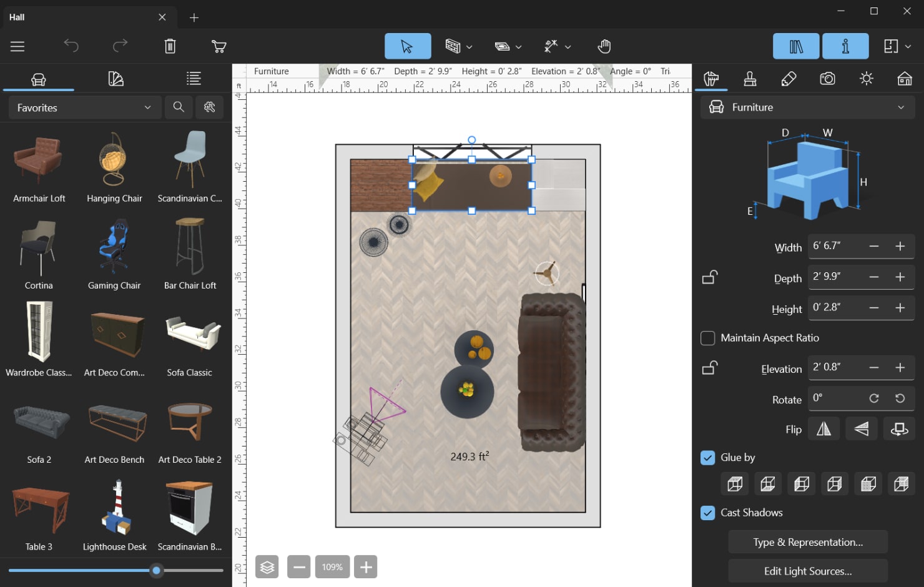Click the horizontal Flip icon
The image size is (924, 587).
point(823,428)
